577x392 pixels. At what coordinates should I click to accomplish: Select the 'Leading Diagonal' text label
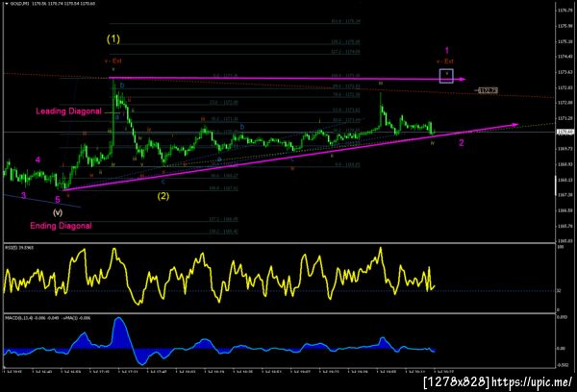click(68, 111)
